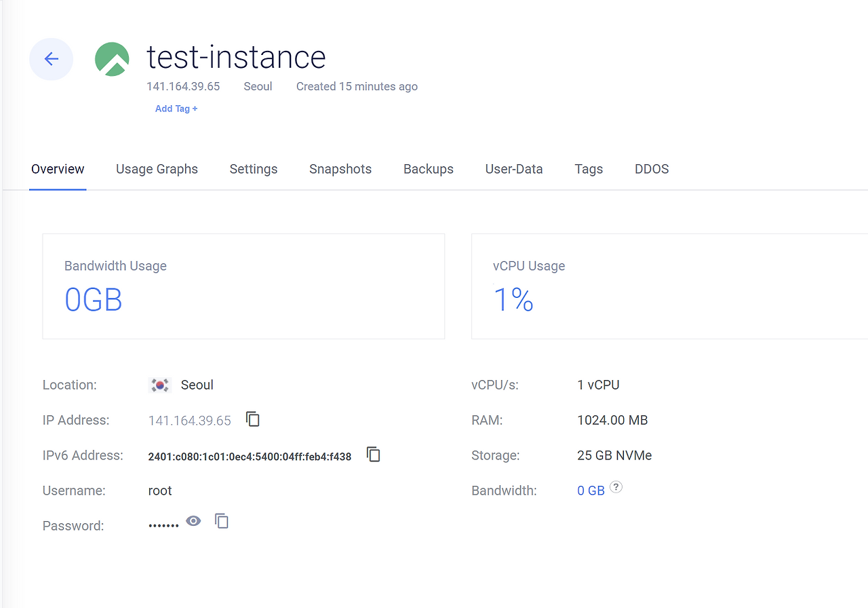The image size is (868, 608).
Task: Click the bandwidth help question mark icon
Action: (x=616, y=487)
